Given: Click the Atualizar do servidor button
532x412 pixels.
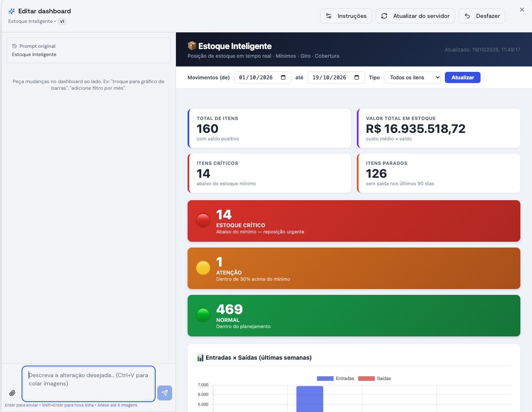Looking at the screenshot, I should [x=415, y=16].
